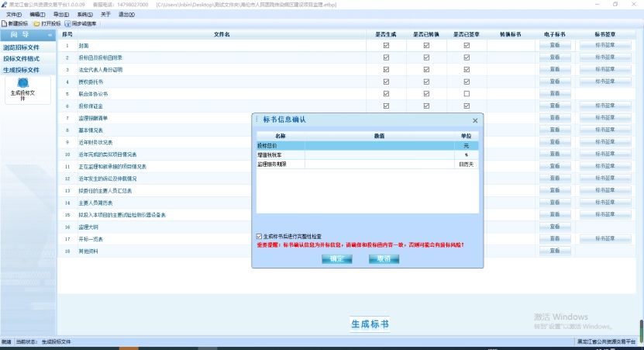Open the 文件(F) menu

[14, 14]
